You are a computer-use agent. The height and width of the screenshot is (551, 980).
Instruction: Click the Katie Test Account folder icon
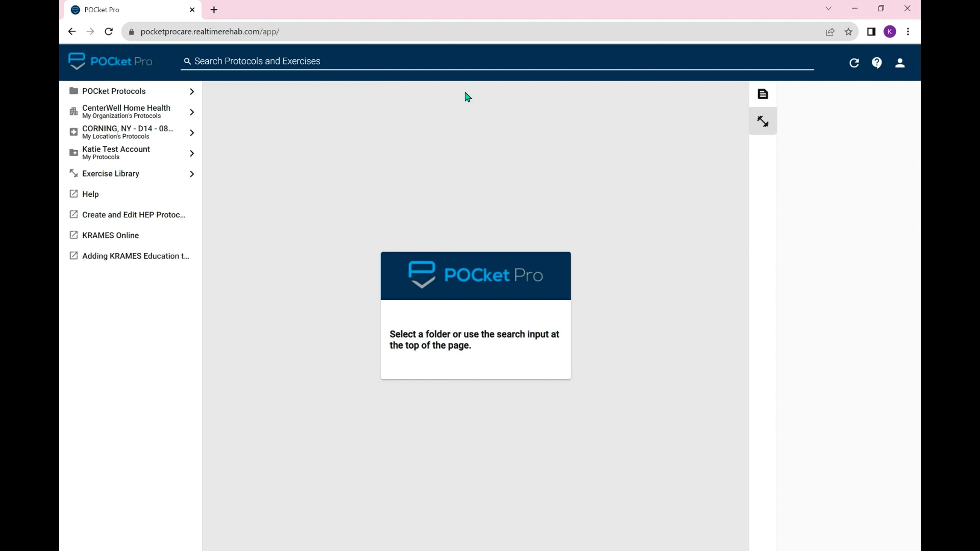(x=73, y=153)
